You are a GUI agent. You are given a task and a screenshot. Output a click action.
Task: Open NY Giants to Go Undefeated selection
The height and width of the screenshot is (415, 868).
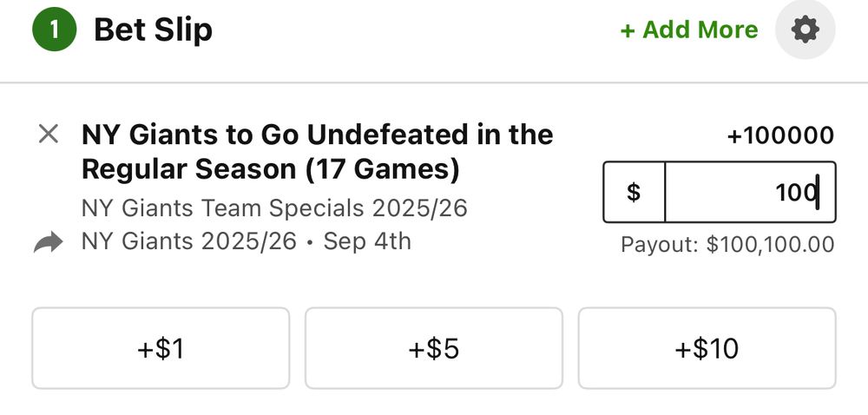(317, 152)
